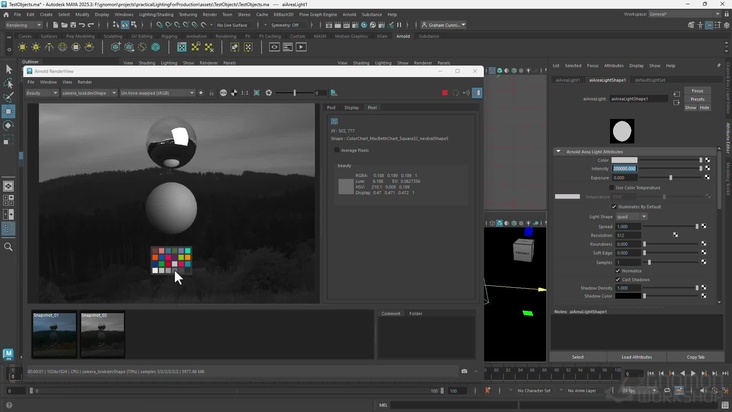Click the 1:1 zoom button in RenderView
Image resolution: width=732 pixels, height=412 pixels.
[x=245, y=93]
